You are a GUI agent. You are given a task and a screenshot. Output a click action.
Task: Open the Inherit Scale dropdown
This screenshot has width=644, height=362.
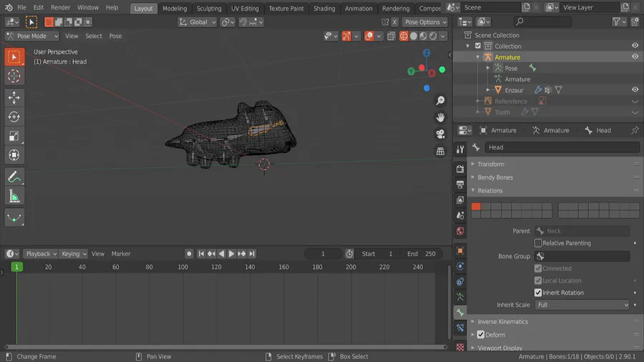point(582,305)
